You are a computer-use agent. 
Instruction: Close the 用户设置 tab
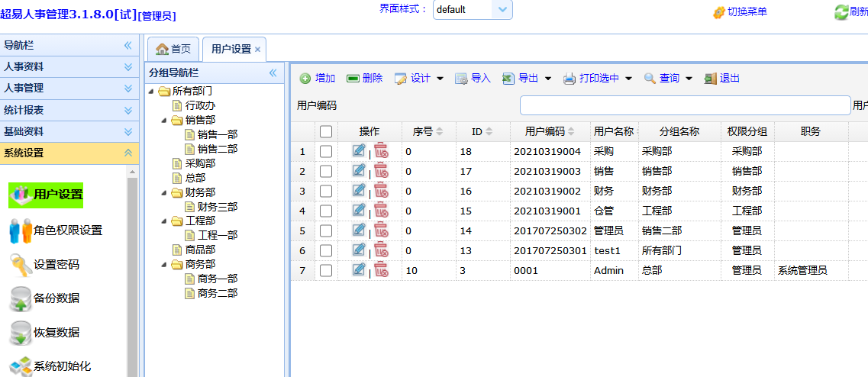pos(257,50)
